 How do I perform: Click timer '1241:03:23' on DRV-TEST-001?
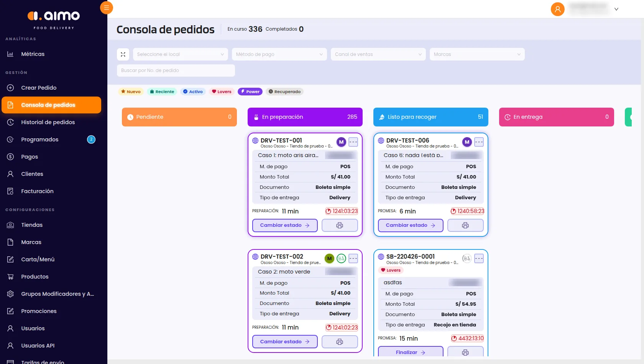coord(342,211)
